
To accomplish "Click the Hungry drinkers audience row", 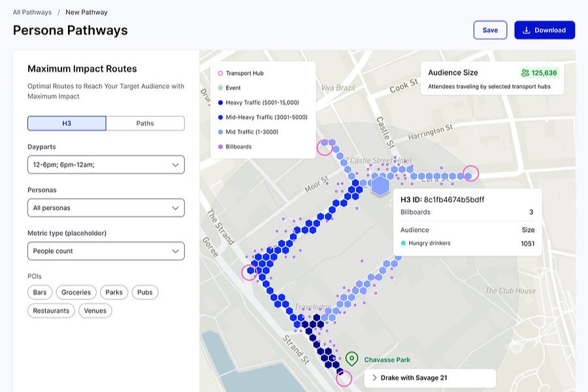I will [x=467, y=243].
